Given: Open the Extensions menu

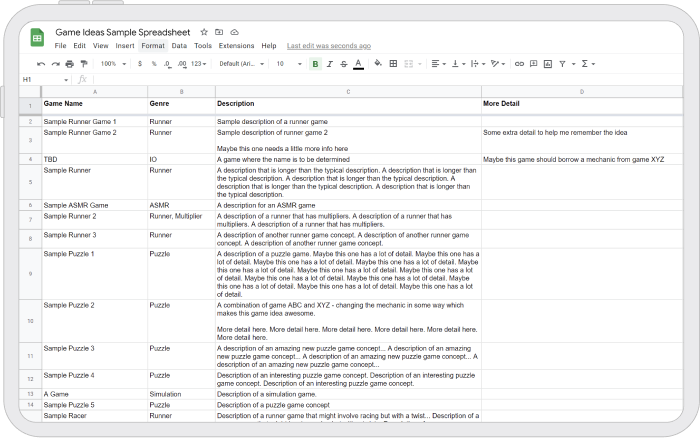Looking at the screenshot, I should pos(236,46).
